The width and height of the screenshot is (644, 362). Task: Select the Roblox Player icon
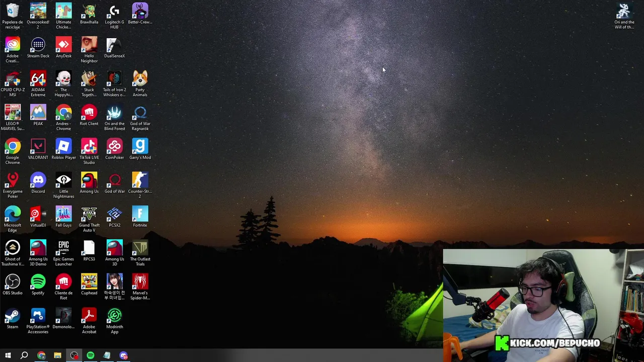coord(63,149)
